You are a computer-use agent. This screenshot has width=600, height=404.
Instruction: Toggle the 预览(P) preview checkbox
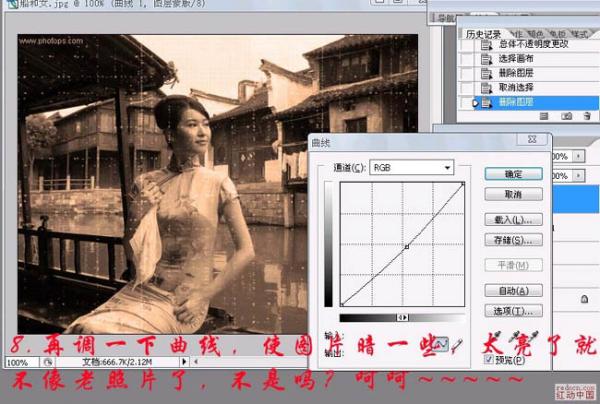[489, 359]
